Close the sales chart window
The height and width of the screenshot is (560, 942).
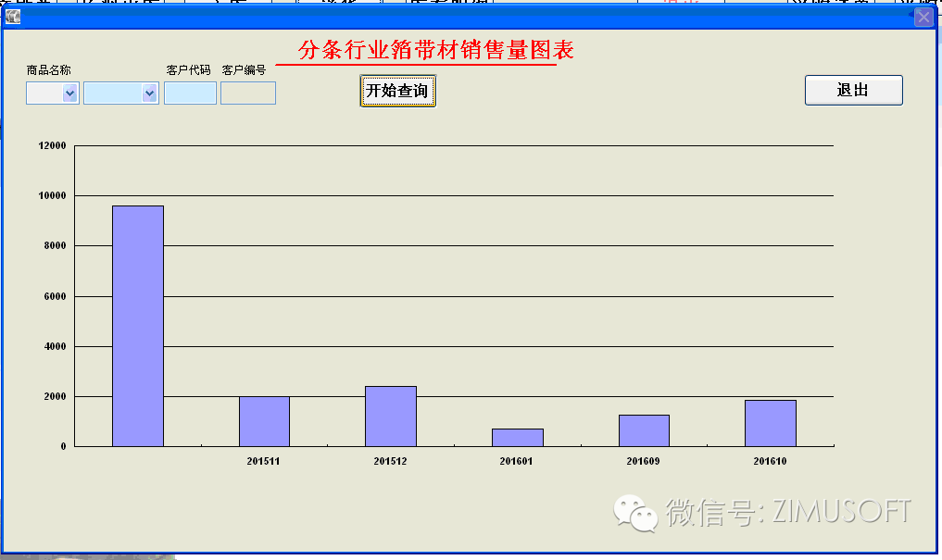[x=923, y=17]
